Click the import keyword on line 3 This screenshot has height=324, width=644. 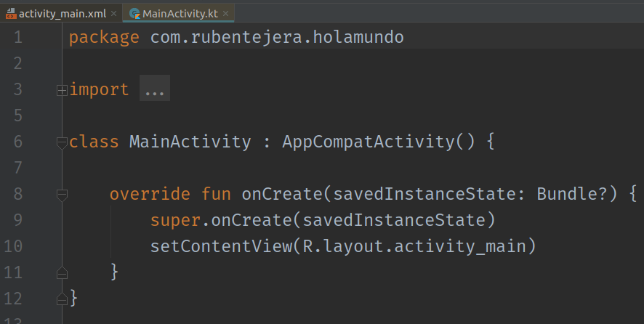coord(99,89)
